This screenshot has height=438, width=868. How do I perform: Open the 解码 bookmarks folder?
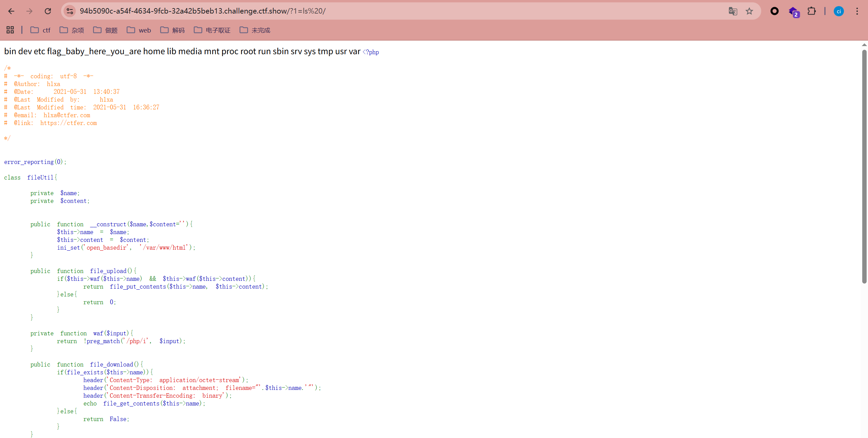[x=173, y=30]
